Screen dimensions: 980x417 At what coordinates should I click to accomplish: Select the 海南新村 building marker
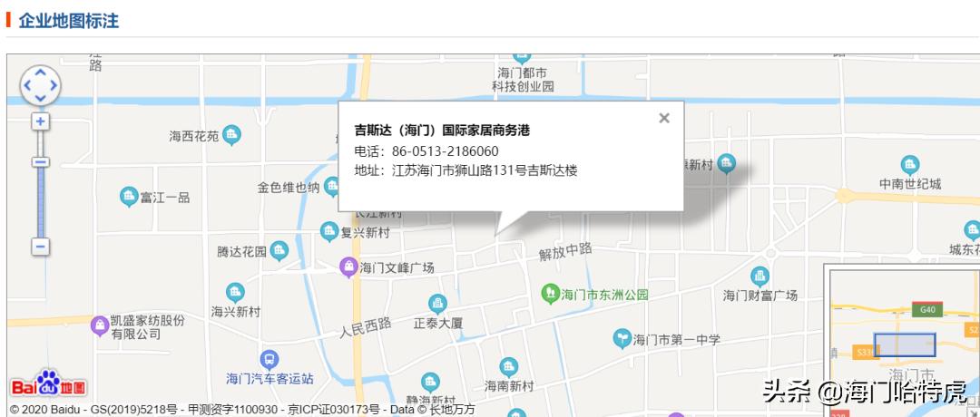509,367
